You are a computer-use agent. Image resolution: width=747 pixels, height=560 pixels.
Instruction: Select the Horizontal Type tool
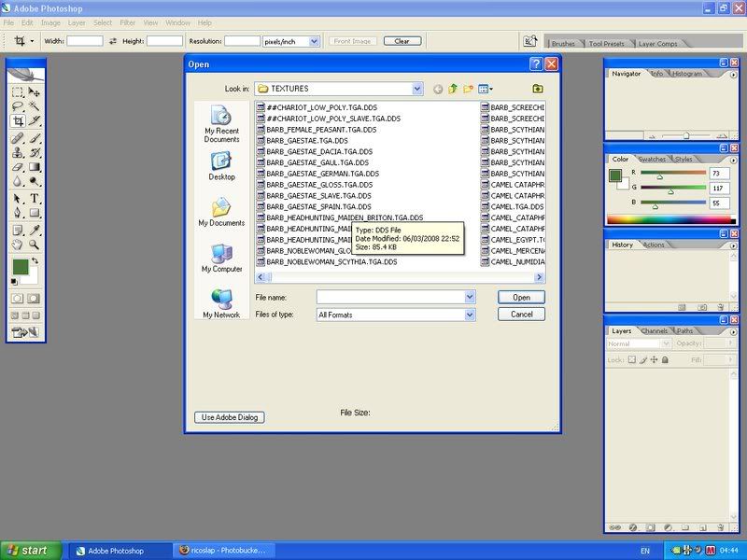pyautogui.click(x=35, y=198)
